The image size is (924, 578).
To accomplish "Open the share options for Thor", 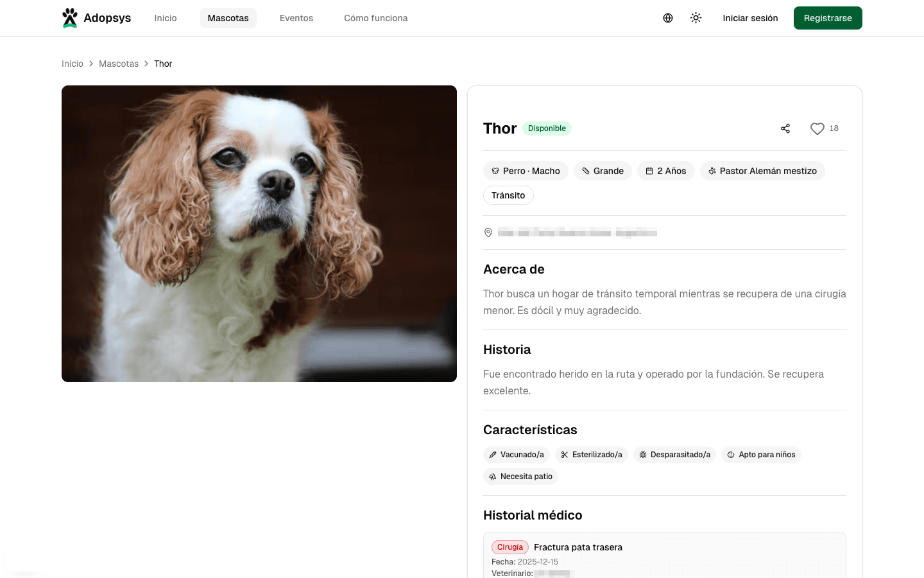I will [x=785, y=128].
